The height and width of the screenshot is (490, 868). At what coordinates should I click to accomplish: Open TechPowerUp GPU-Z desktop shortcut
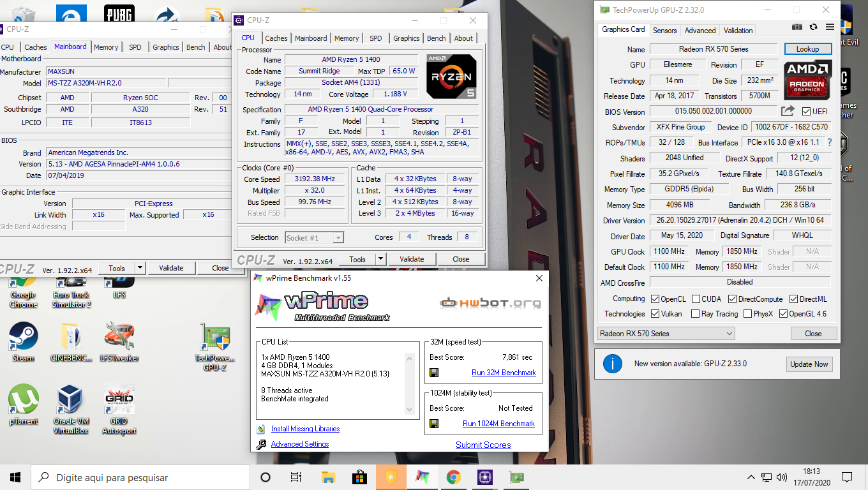(215, 346)
